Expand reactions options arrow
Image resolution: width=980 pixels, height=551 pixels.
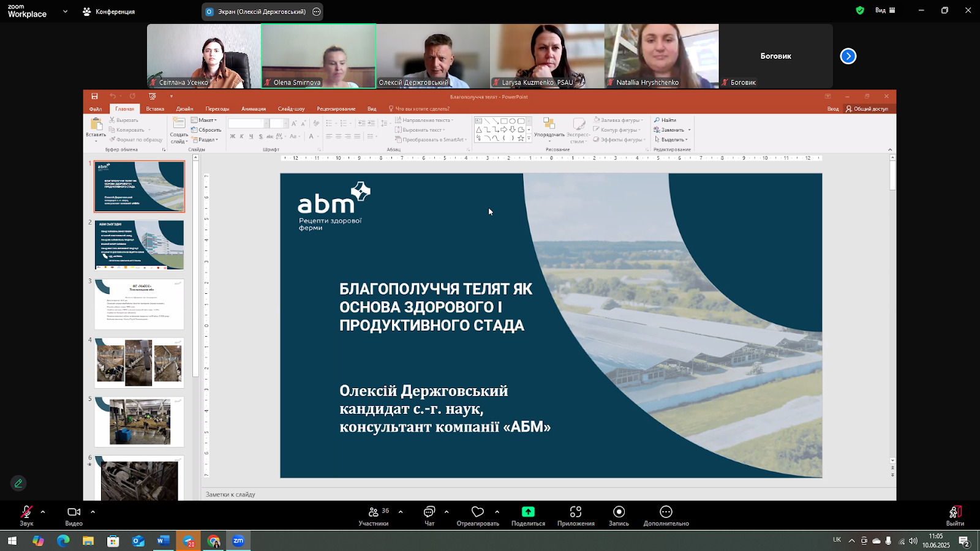497,512
